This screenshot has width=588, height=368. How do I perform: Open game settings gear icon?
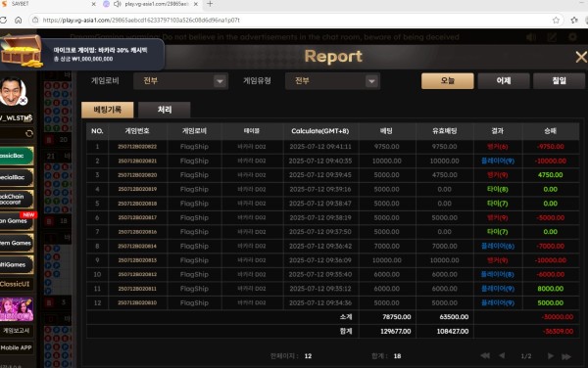pyautogui.click(x=572, y=37)
